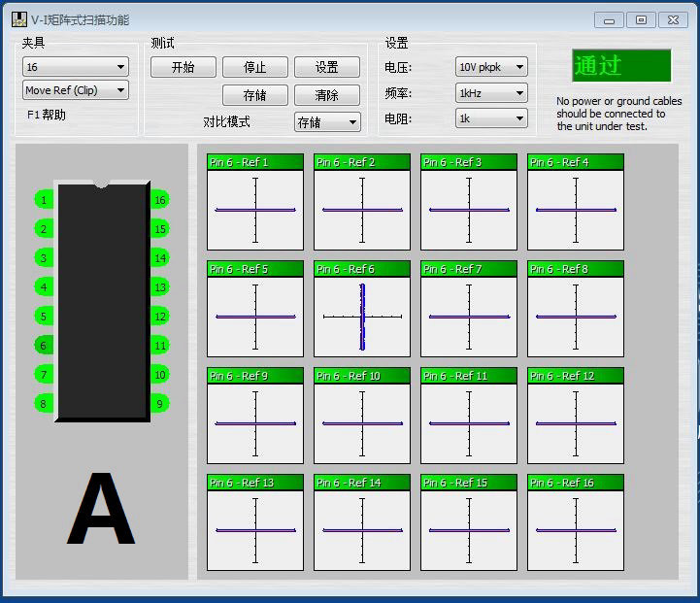
Task: Maximize the V-I matrix scan window
Action: pos(641,20)
